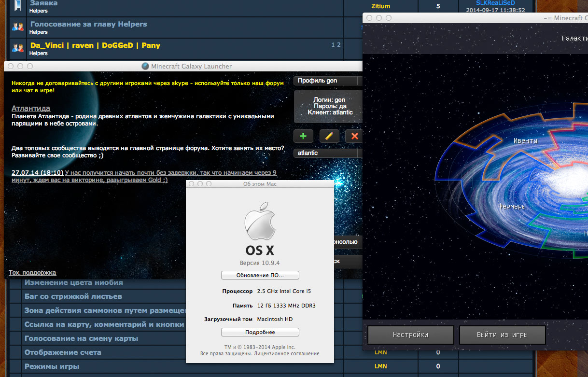The image size is (588, 377).
Task: Click Minecraft Galaxy Launcher title globe icon
Action: click(x=145, y=66)
